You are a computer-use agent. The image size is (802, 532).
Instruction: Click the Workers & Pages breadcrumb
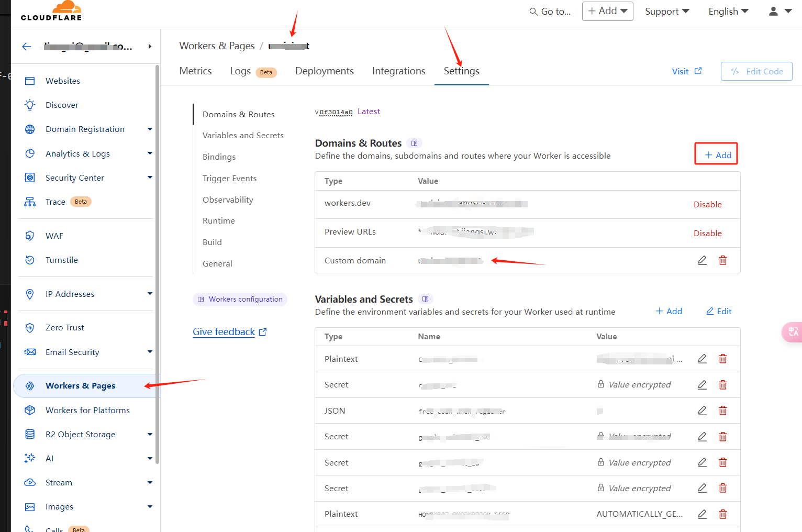tap(217, 46)
